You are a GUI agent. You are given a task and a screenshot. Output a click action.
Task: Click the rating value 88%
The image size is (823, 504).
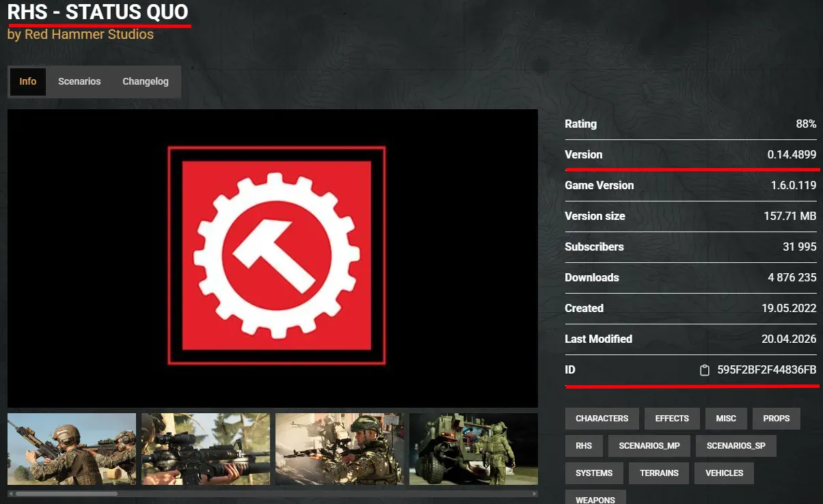click(x=806, y=124)
